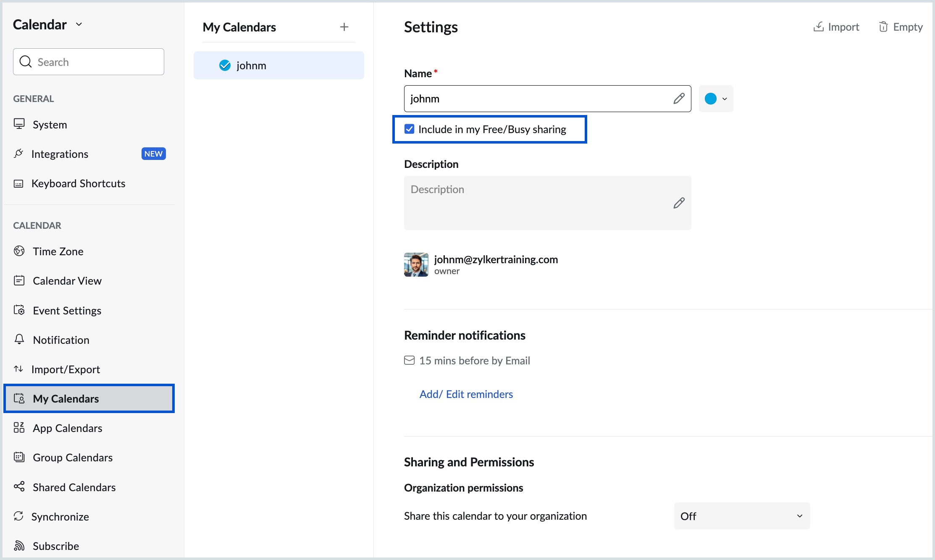Click the Subscribe feed icon
Screen dimensions: 935x560
(x=19, y=546)
